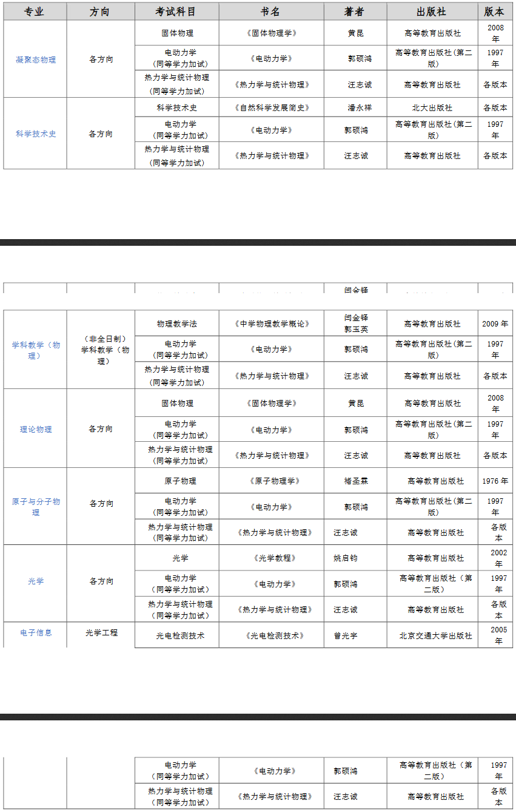Select the 2002 年 edition cell
Viewport: 516px width, 812px height.
pos(495,558)
